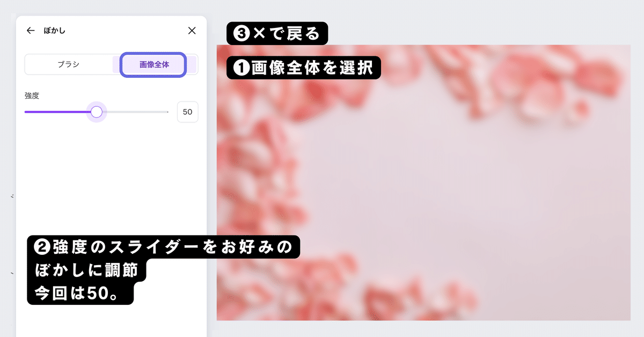Select the 画像全体 tab
This screenshot has width=644, height=337.
coord(154,64)
